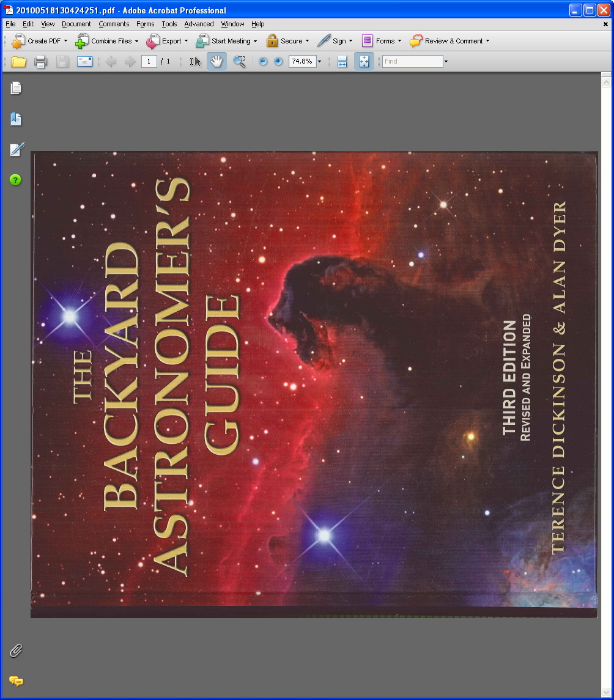Image resolution: width=614 pixels, height=700 pixels.
Task: Open the Attachments paperclip panel
Action: pos(16,651)
